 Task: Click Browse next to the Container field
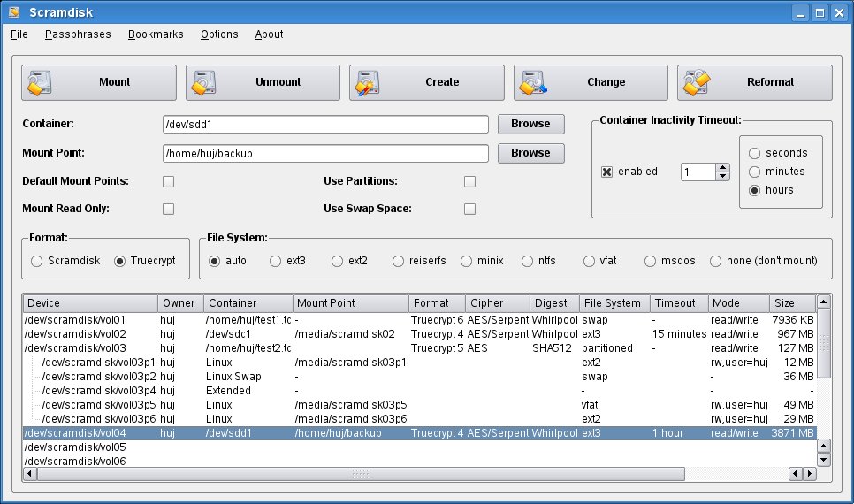tap(530, 124)
